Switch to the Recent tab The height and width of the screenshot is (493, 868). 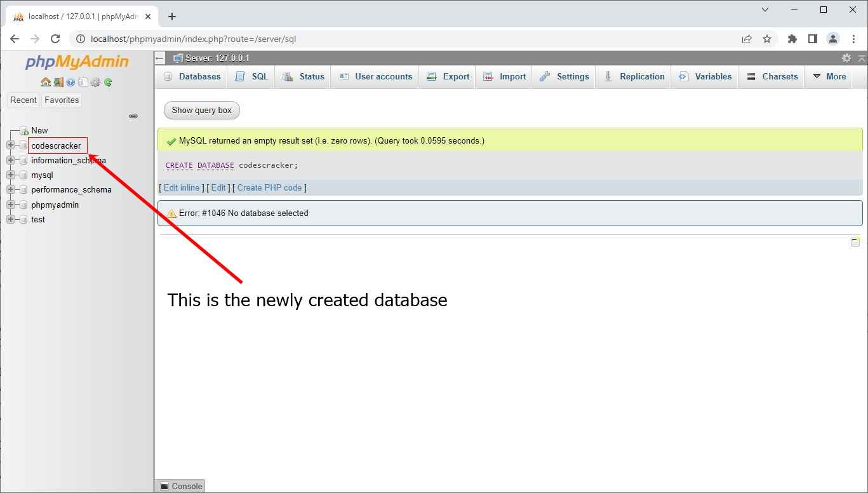tap(23, 100)
